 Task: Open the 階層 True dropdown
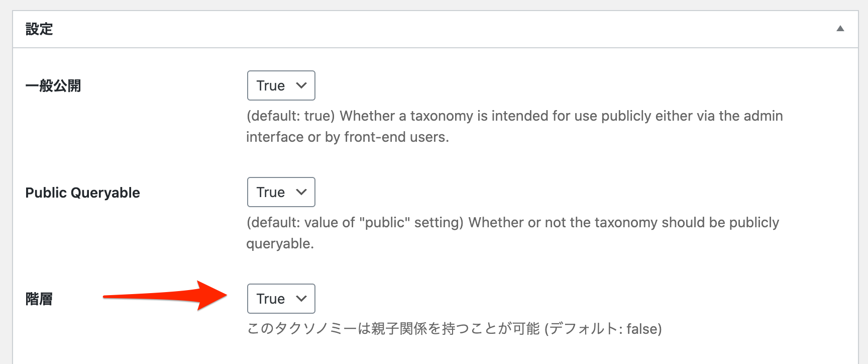coord(281,299)
